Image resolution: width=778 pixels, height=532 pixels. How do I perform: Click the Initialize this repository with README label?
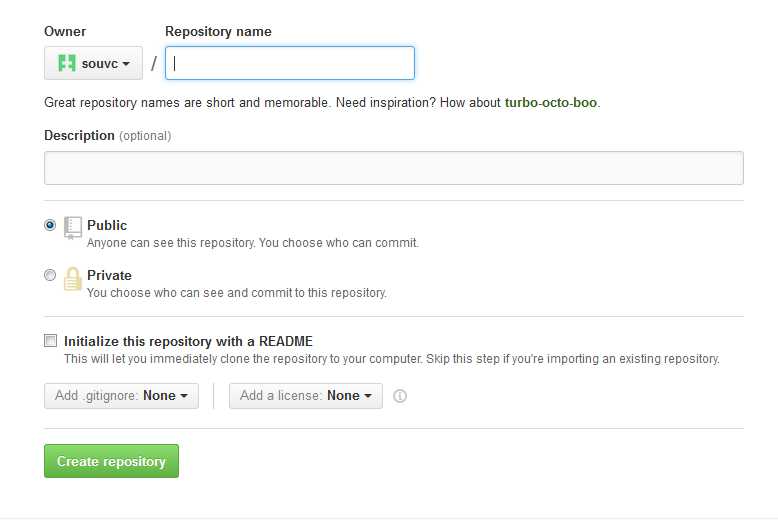189,341
